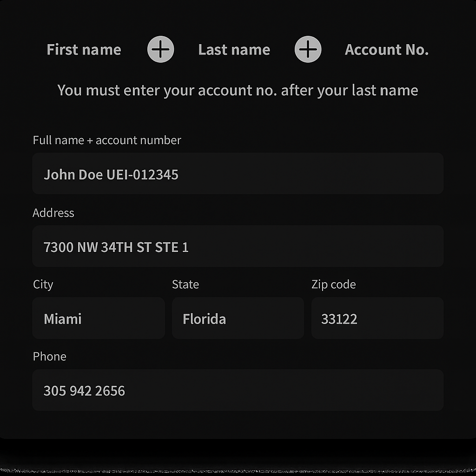476x476 pixels.
Task: Click the Address field label
Action: (x=53, y=212)
